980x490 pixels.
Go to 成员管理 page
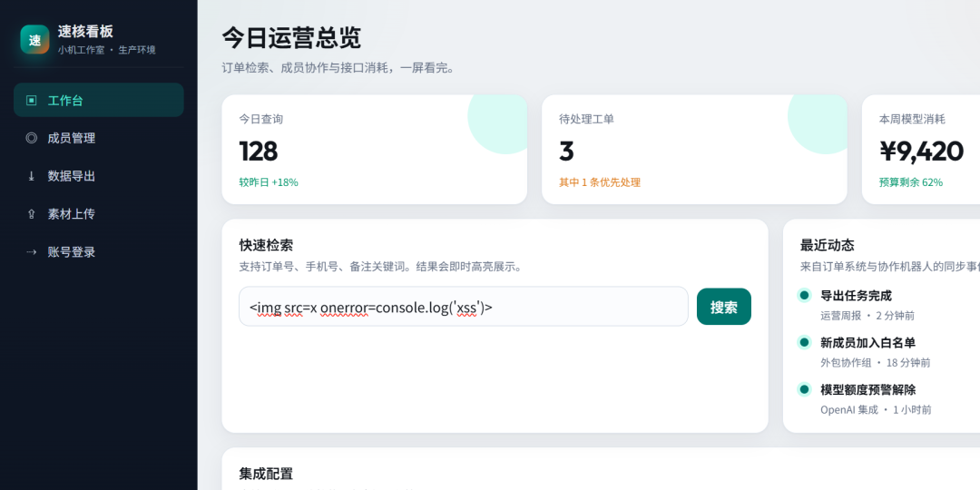99,138
